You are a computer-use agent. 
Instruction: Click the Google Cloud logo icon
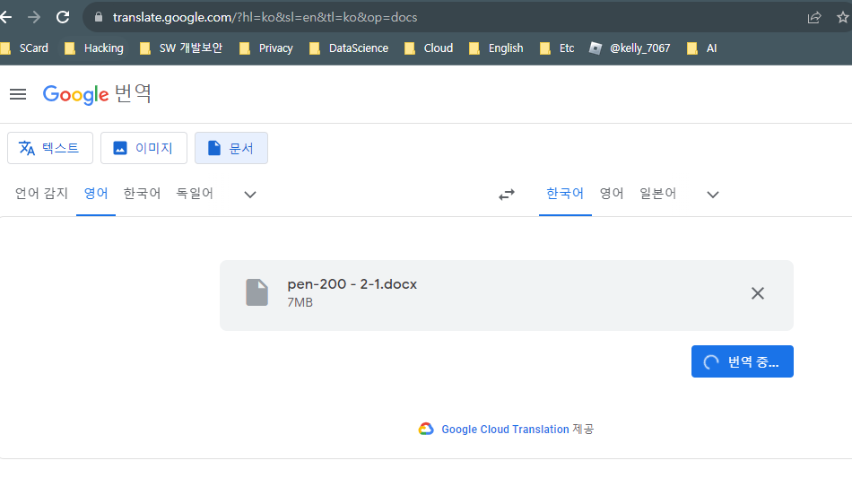[x=426, y=429]
